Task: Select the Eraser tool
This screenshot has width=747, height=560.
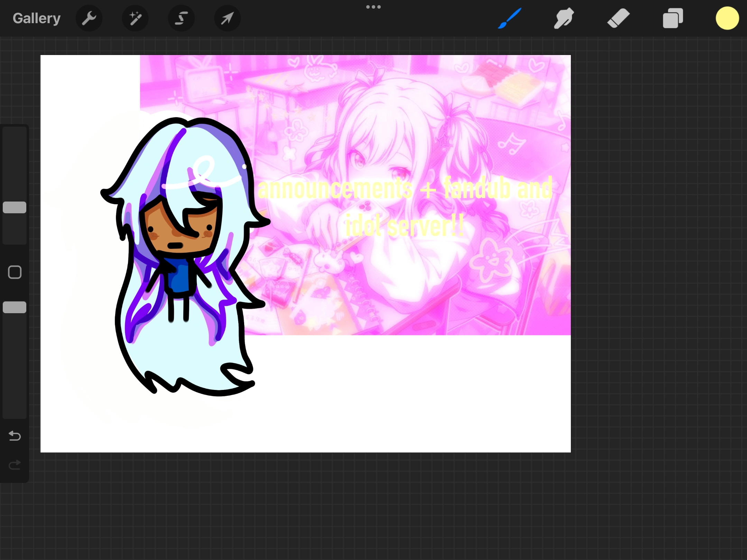Action: (x=618, y=18)
